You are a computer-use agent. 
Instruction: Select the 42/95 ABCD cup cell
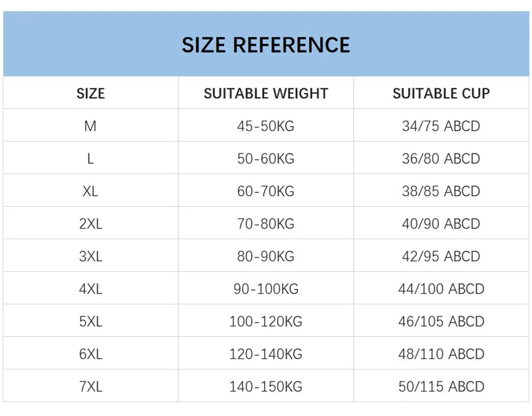point(441,257)
